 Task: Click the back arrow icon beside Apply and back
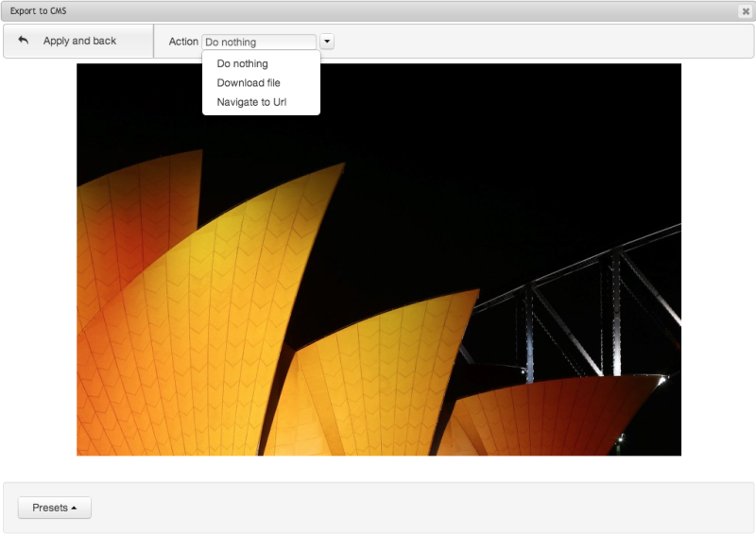coord(23,41)
